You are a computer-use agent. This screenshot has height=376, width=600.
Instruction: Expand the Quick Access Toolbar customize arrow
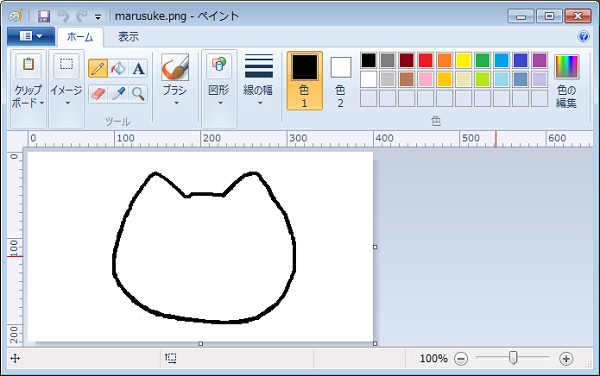pyautogui.click(x=98, y=17)
